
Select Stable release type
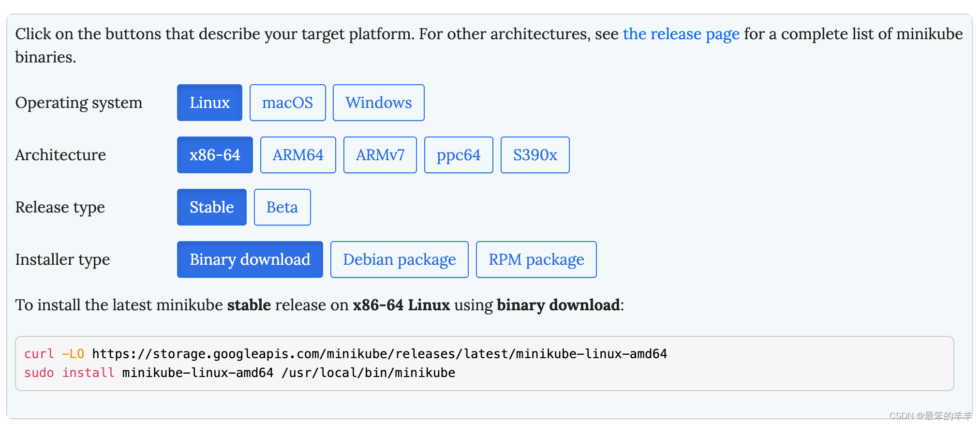[x=212, y=207]
